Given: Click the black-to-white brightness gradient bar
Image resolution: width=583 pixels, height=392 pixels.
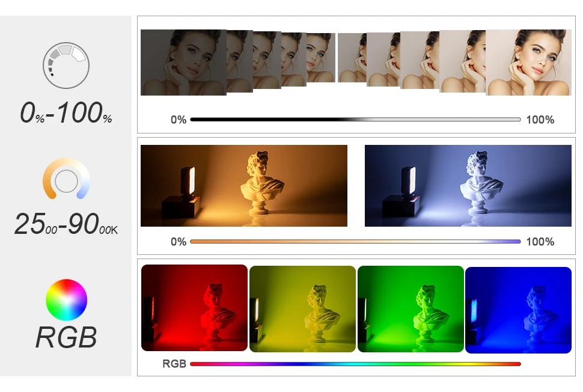Looking at the screenshot, I should 355,120.
